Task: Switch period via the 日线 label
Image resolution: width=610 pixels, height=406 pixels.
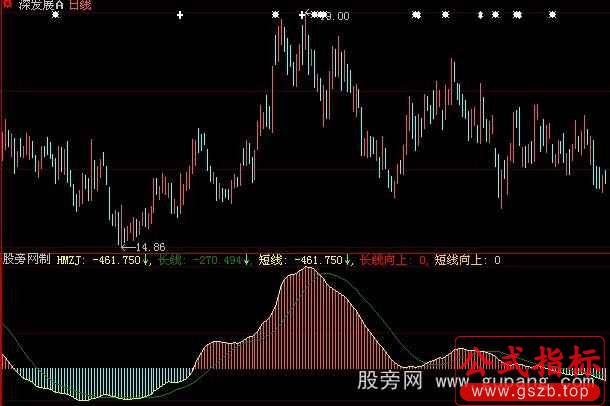Action: [x=82, y=6]
